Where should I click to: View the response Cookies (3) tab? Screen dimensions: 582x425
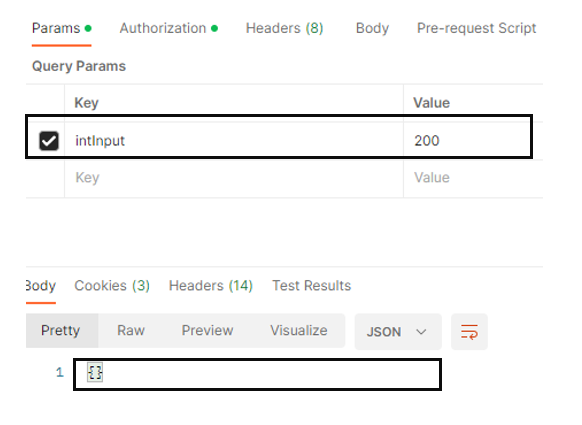point(112,285)
